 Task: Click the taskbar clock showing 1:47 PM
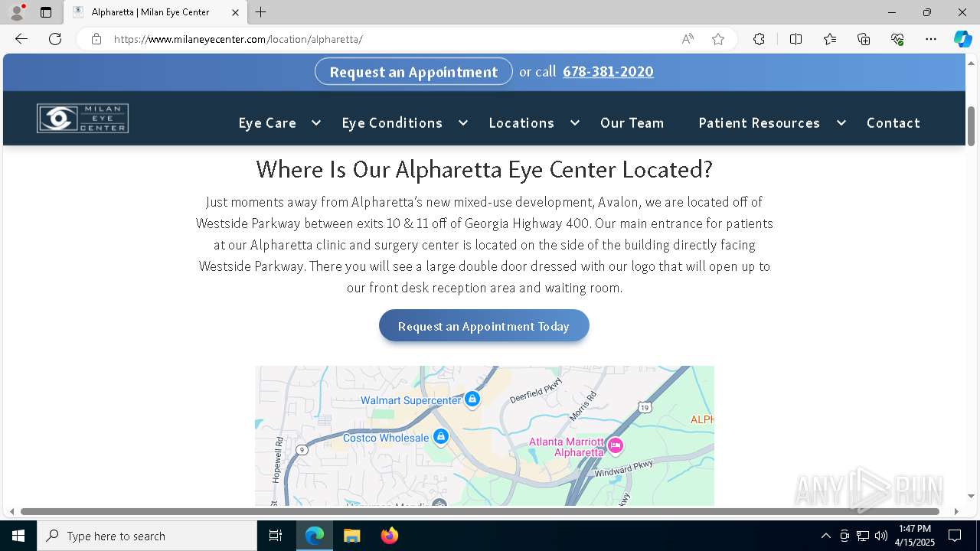(916, 536)
